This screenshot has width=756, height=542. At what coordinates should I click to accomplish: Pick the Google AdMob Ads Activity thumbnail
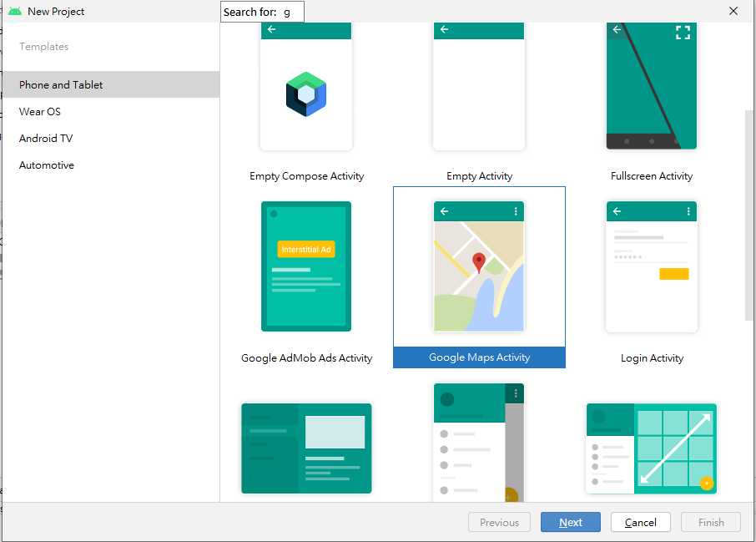pyautogui.click(x=306, y=266)
